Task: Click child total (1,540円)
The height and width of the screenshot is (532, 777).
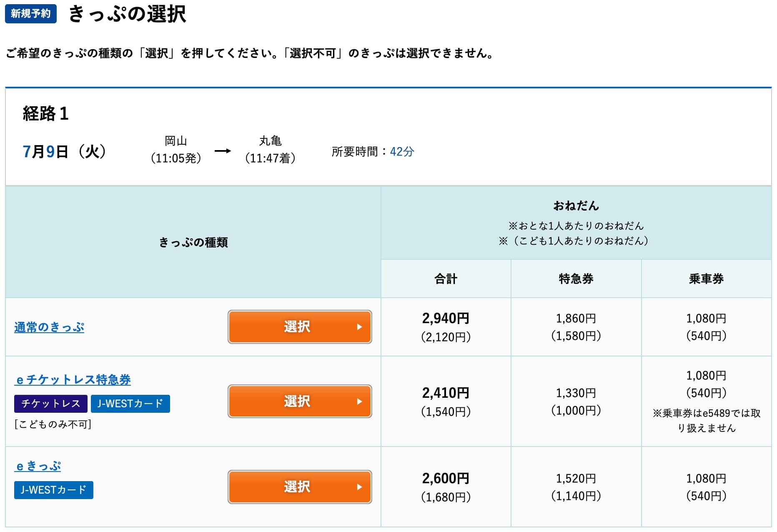Action: click(x=446, y=412)
